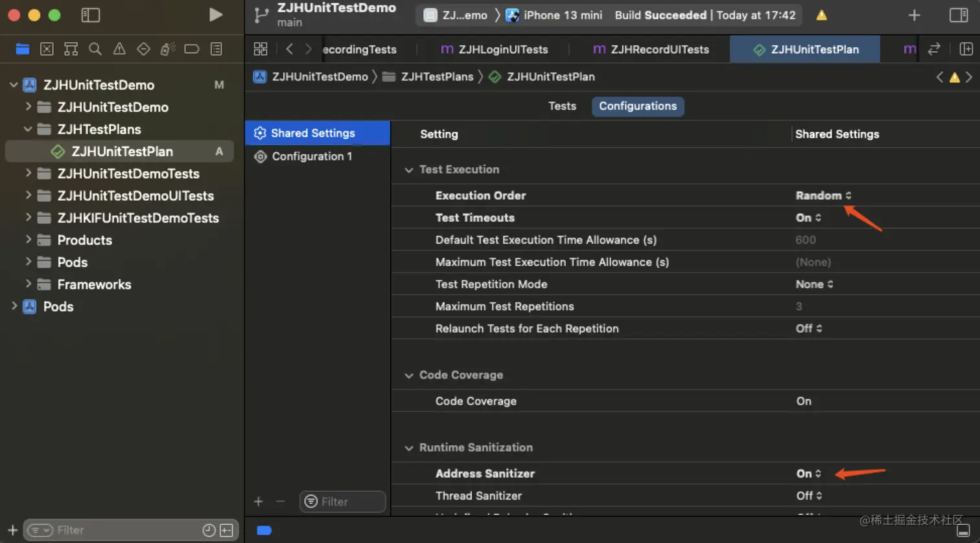980x543 pixels.
Task: Edit Default Test Execution Time Allowance value
Action: point(806,240)
